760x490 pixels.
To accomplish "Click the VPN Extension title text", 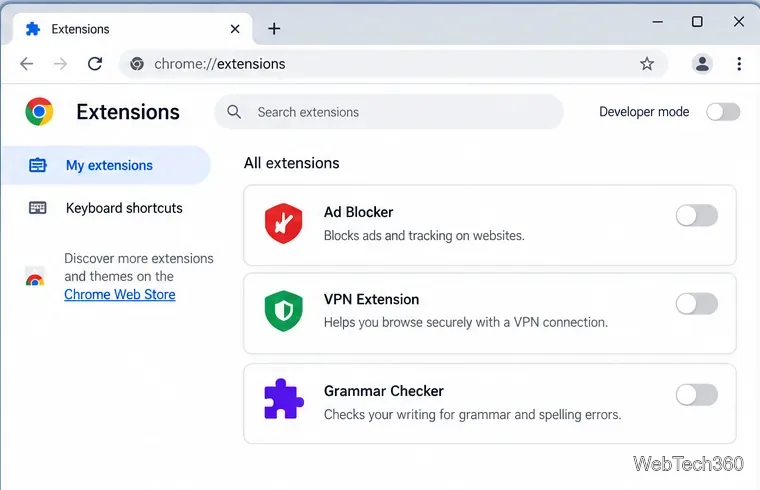I will tap(371, 299).
